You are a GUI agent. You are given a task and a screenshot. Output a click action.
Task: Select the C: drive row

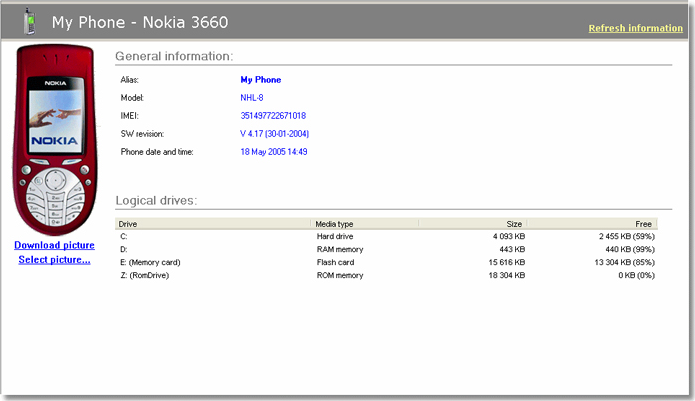124,236
